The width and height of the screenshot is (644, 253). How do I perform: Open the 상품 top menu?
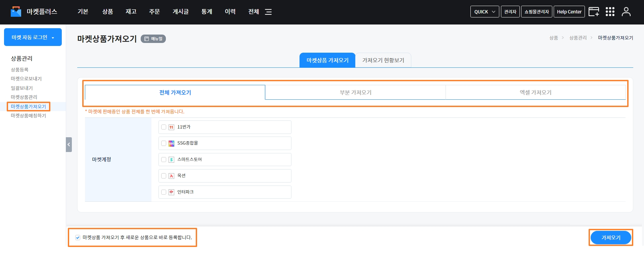point(107,12)
